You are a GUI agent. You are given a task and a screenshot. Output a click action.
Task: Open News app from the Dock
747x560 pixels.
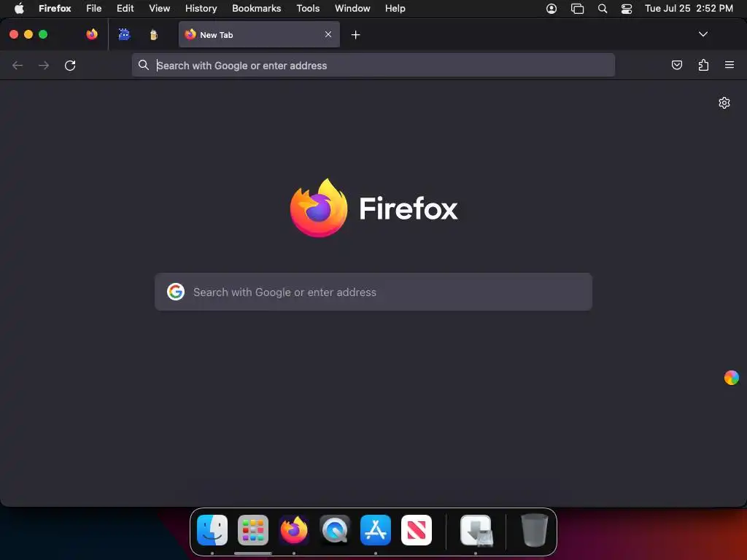pyautogui.click(x=417, y=529)
